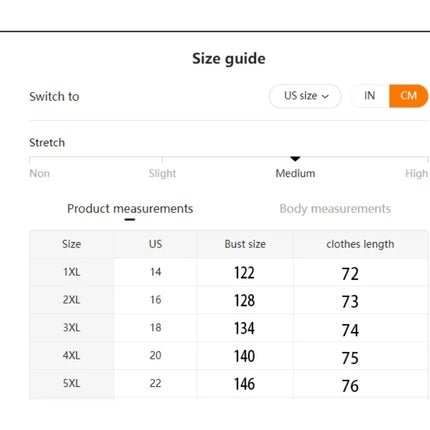Choose the 4XL size row
The image size is (430, 430).
[x=229, y=355]
